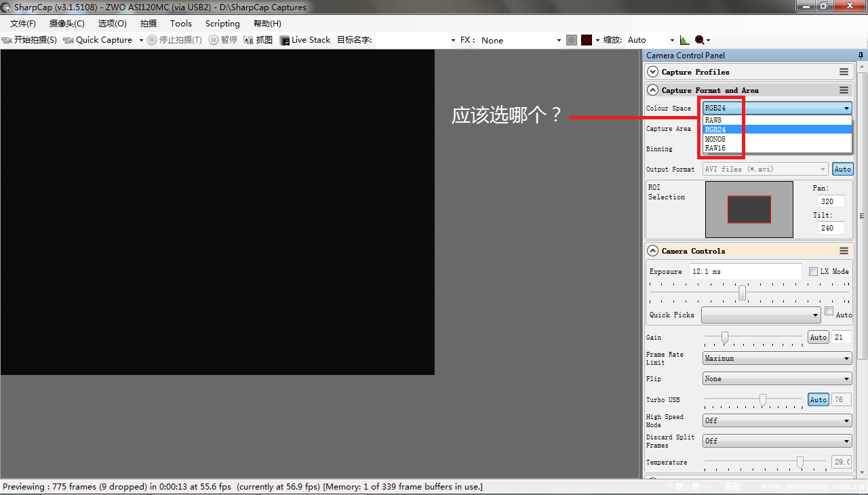Screen dimensions: 868x495
Task: Open the Quick Picks dropdown
Action: point(761,315)
